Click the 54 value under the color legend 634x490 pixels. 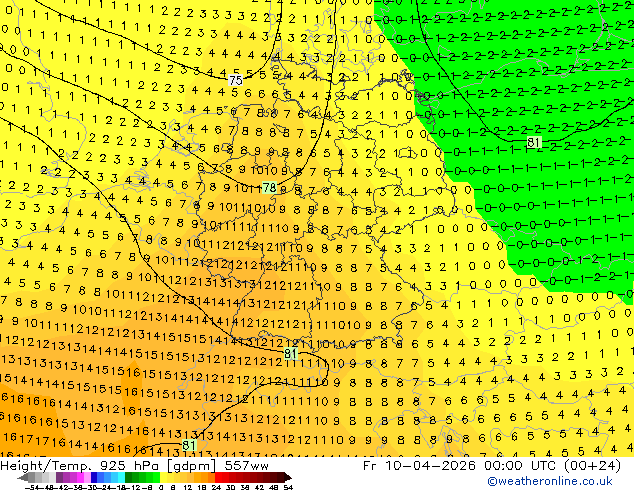288,488
